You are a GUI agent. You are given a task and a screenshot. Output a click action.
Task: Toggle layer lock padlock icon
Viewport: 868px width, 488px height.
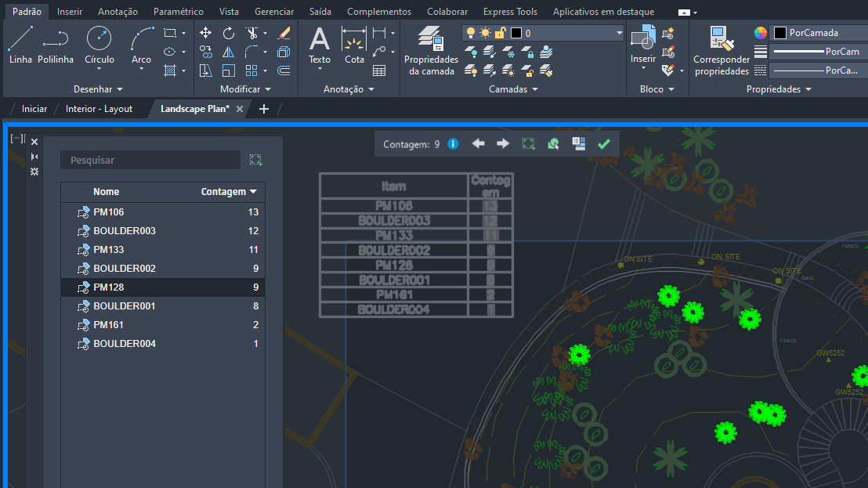pos(499,33)
